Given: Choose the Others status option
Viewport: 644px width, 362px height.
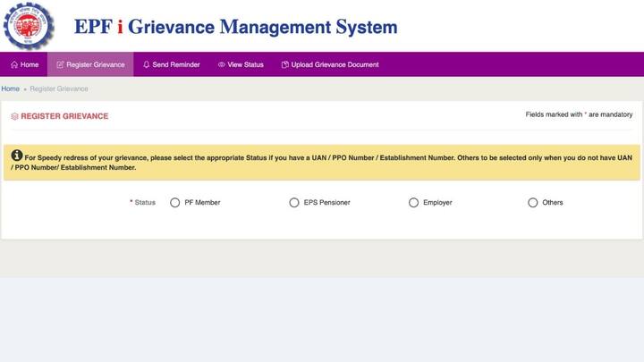Looking at the screenshot, I should (533, 203).
